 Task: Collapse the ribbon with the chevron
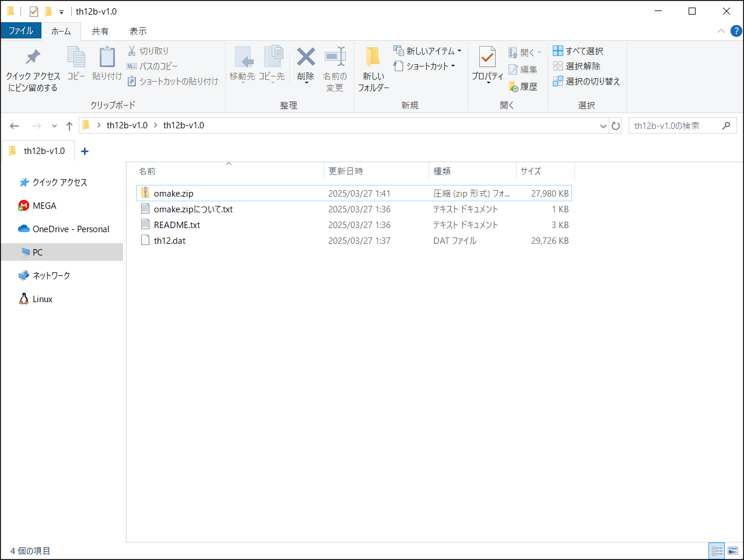tap(721, 31)
